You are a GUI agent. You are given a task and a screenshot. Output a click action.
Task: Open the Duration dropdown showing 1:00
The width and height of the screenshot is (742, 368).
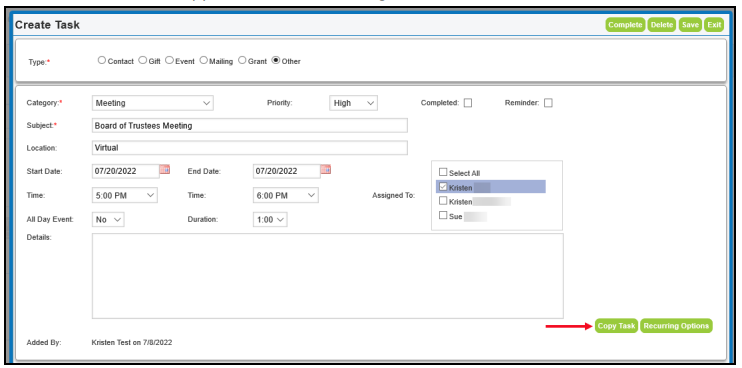point(270,219)
